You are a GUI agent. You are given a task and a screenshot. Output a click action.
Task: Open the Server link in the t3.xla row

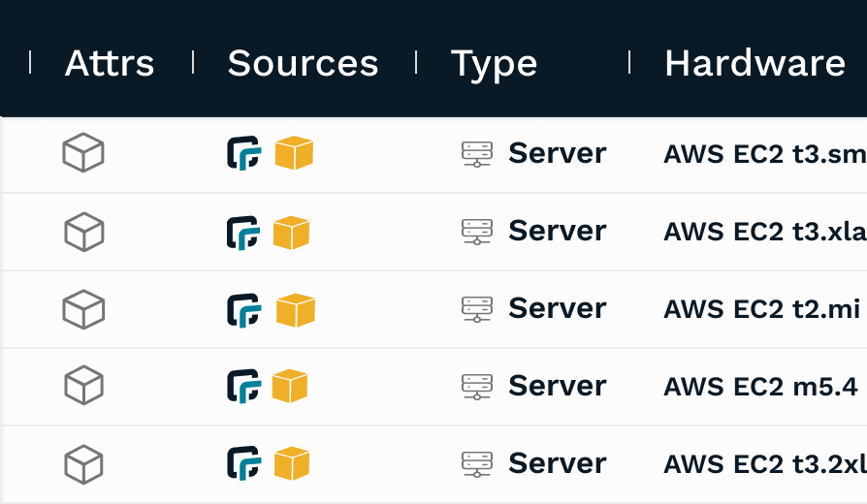point(558,231)
